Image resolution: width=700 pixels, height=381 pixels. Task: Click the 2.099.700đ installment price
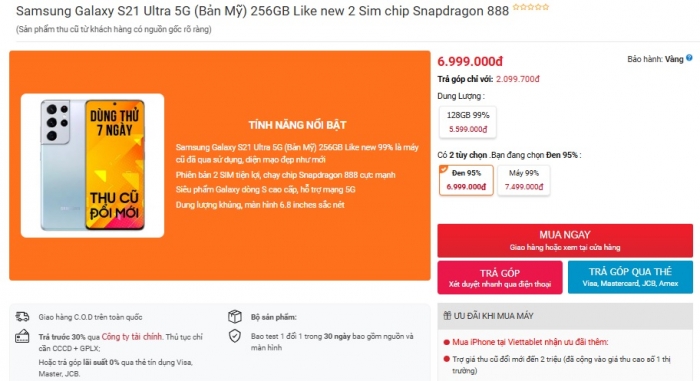(517, 79)
